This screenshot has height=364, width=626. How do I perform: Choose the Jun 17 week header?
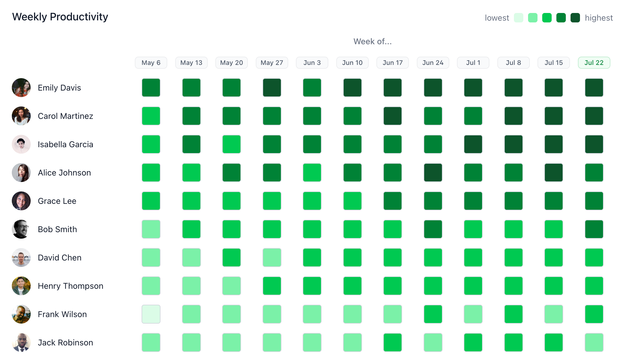[x=392, y=63]
